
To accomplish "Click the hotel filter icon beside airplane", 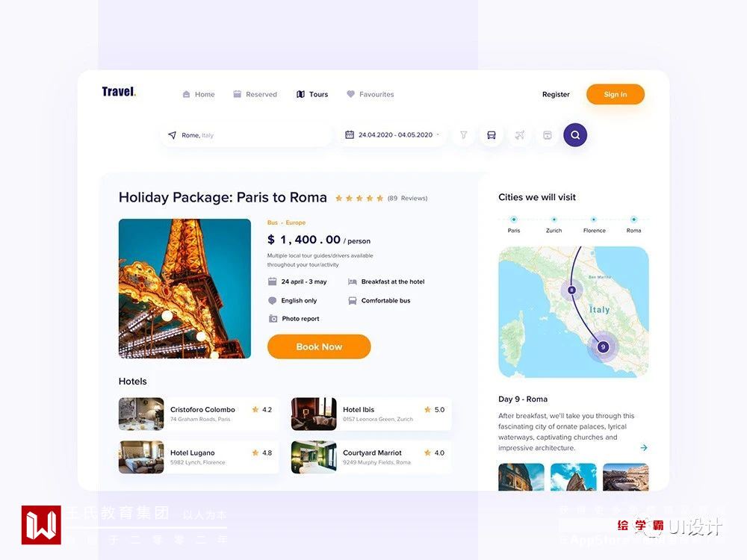I will 548,135.
